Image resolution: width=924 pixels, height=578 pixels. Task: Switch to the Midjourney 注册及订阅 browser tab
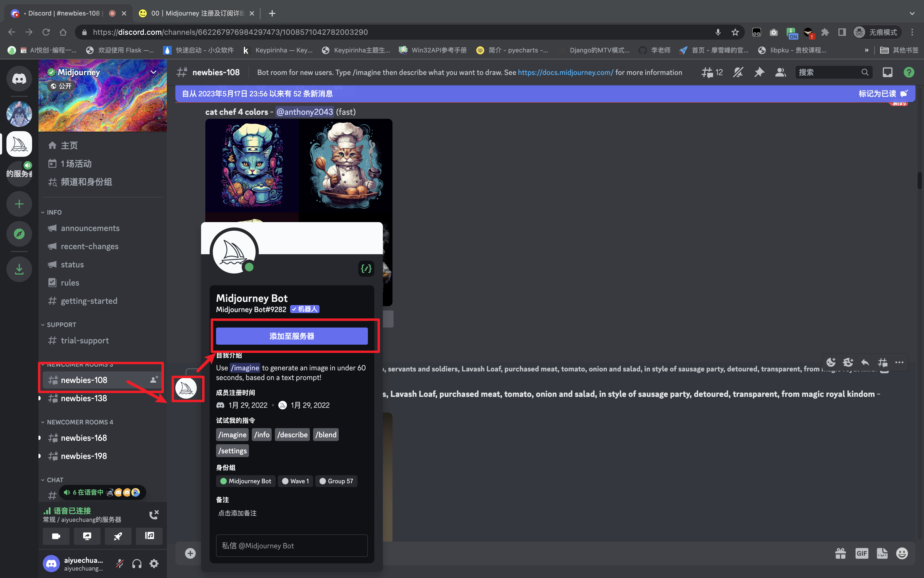coord(197,13)
